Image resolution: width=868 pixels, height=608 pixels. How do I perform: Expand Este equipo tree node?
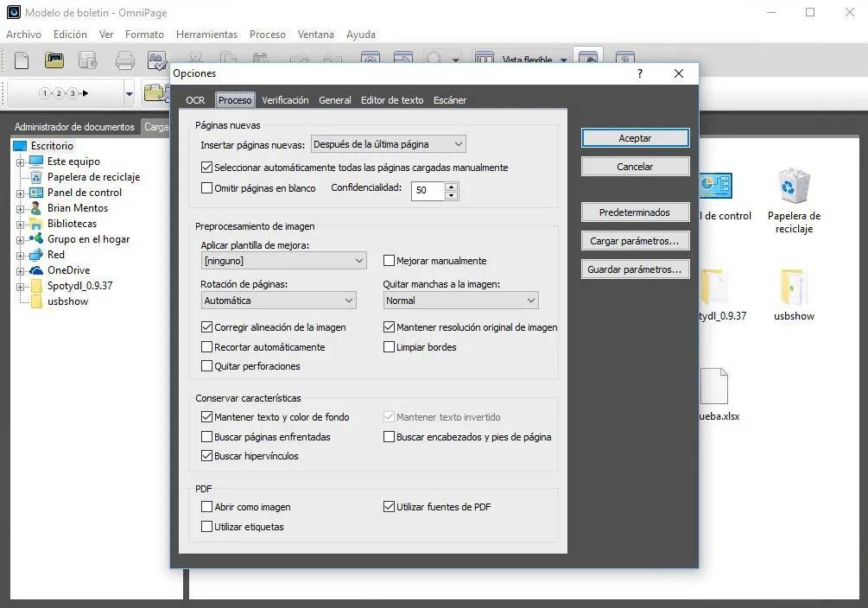[21, 162]
